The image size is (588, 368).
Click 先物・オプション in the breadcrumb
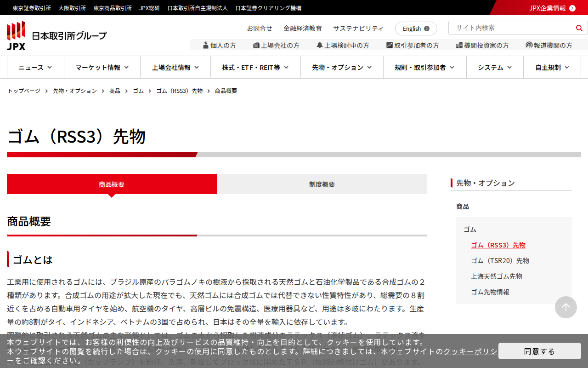pyautogui.click(x=75, y=91)
